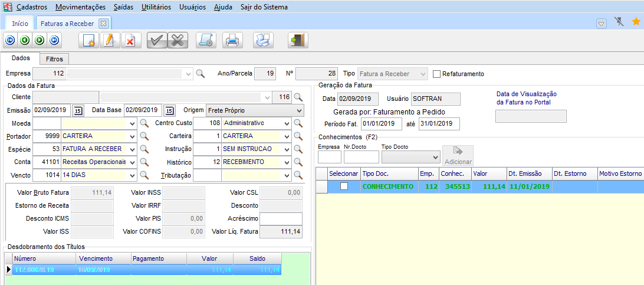Close the Faturas a Receber tab
Viewport: 644px width, 285px height.
pyautogui.click(x=103, y=23)
